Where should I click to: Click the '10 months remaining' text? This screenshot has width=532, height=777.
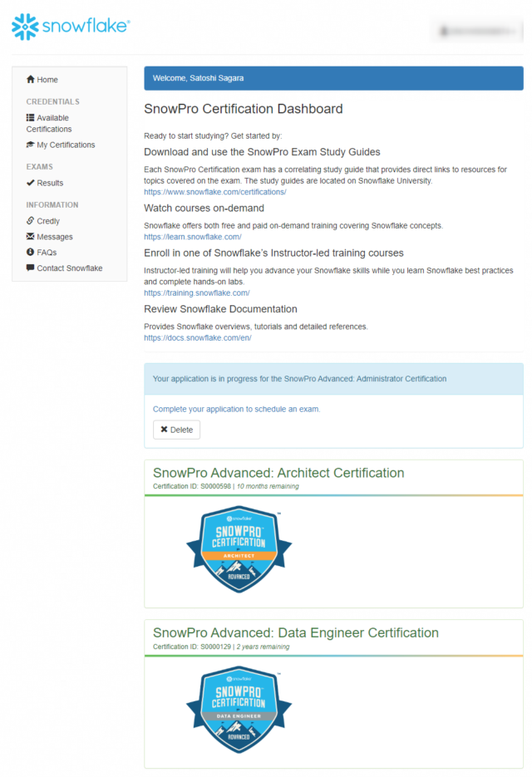[268, 486]
